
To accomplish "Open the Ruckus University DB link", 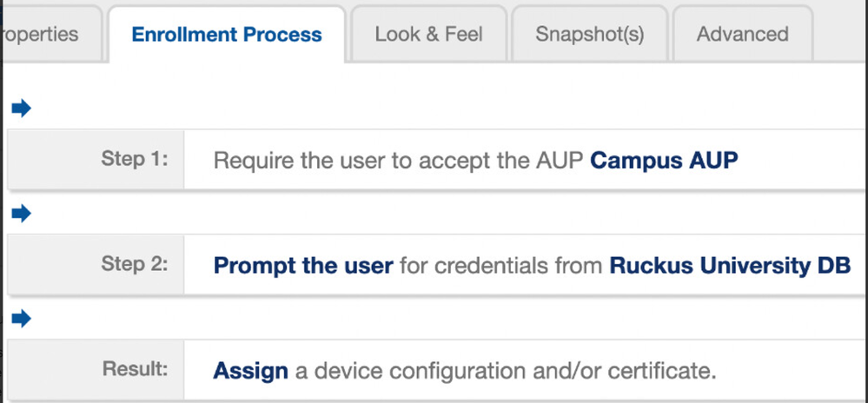I will tap(730, 265).
